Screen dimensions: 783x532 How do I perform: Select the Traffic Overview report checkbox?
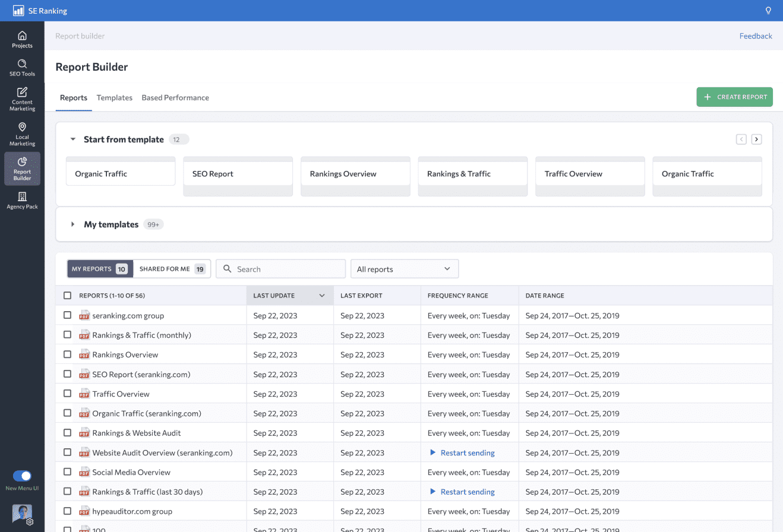(67, 394)
